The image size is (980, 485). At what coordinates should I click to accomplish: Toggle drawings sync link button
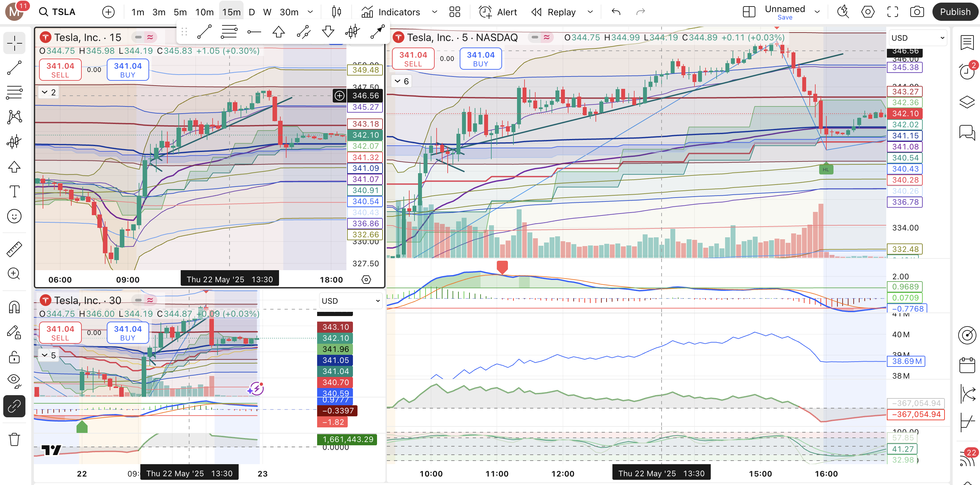[14, 406]
